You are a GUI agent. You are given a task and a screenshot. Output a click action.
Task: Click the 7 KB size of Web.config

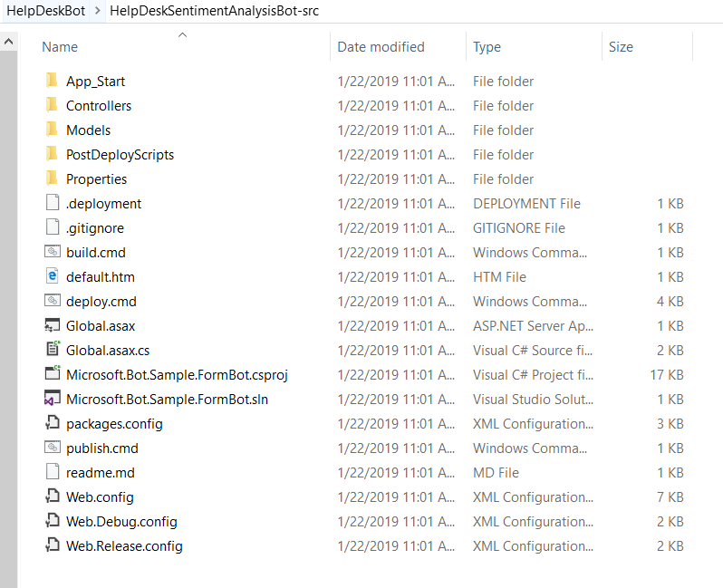(670, 496)
